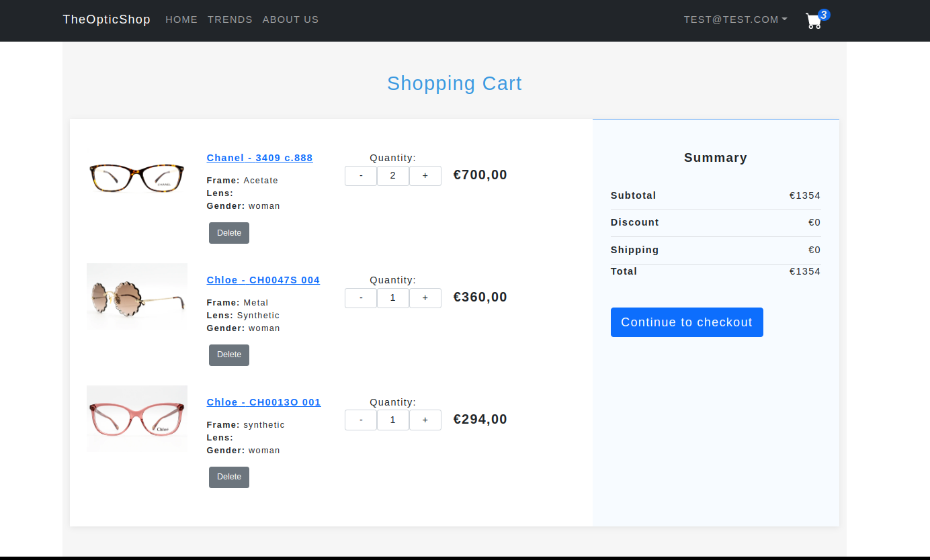Click the TheOpticShop brand logo

tap(106, 19)
